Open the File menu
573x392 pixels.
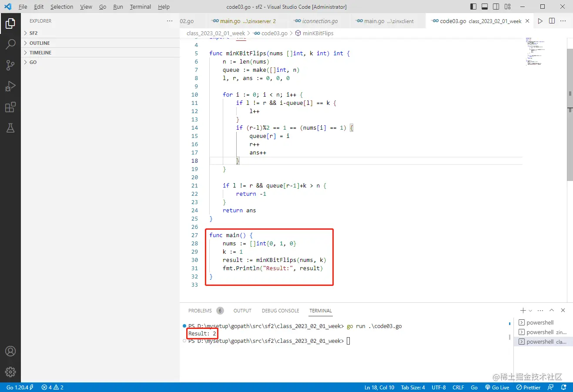coord(23,7)
